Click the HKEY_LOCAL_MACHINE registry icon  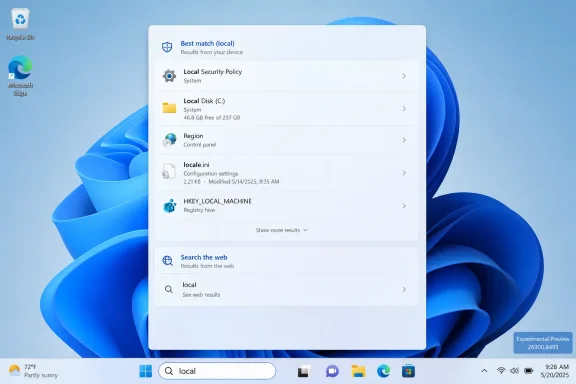pos(169,206)
